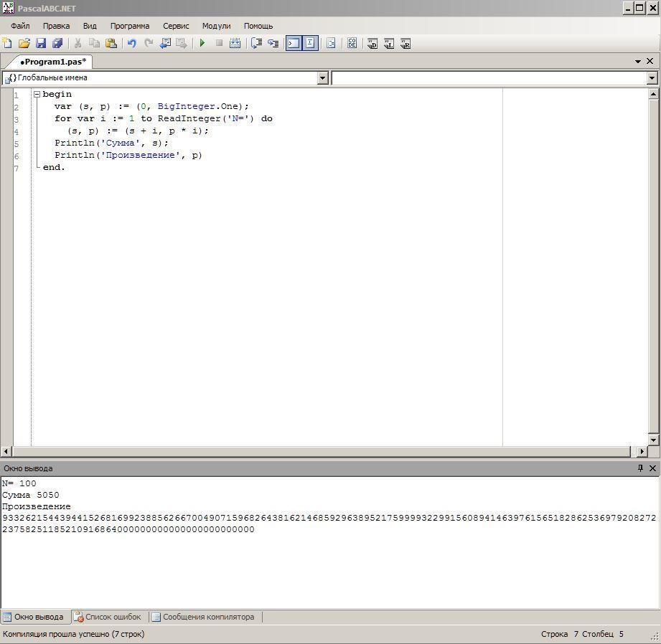
Task: Toggle the output window toolbar button
Action: pyautogui.click(x=294, y=43)
